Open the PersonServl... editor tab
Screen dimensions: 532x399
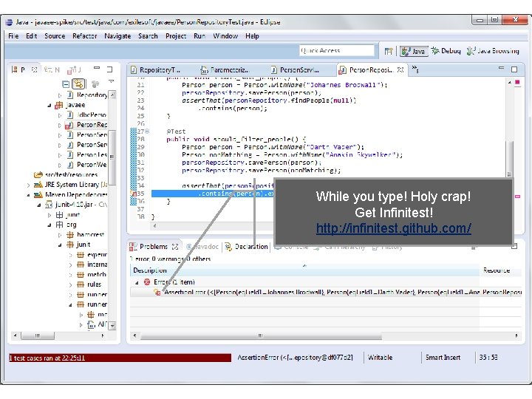[295, 70]
